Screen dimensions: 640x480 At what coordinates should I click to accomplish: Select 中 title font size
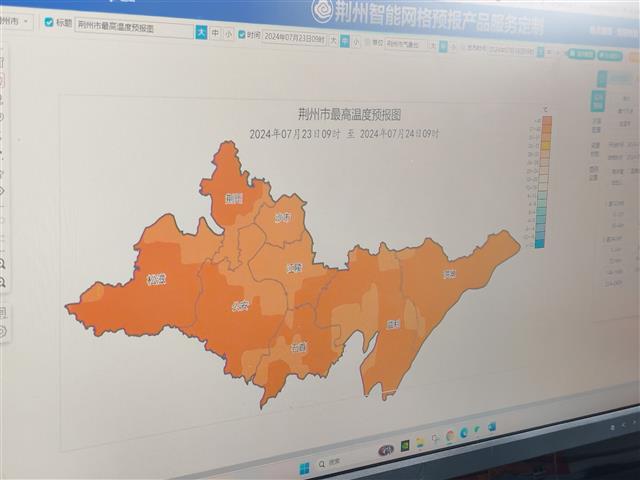pyautogui.click(x=215, y=33)
